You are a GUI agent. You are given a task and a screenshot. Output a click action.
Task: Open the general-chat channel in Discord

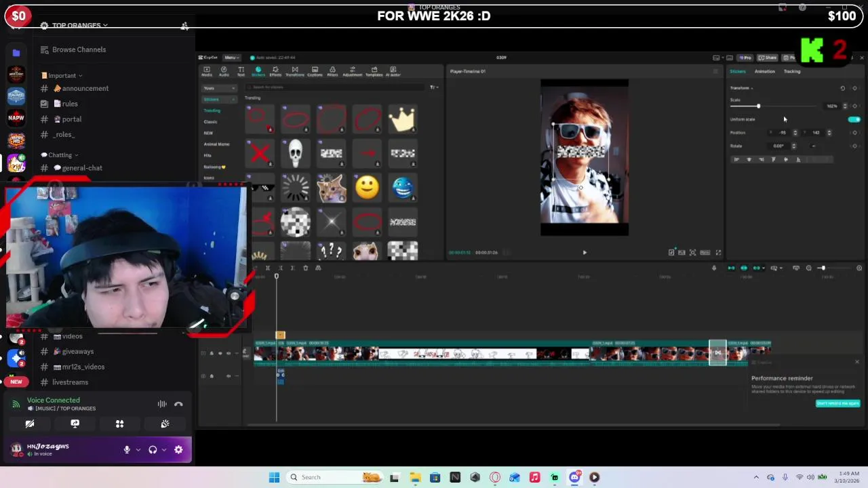point(82,168)
